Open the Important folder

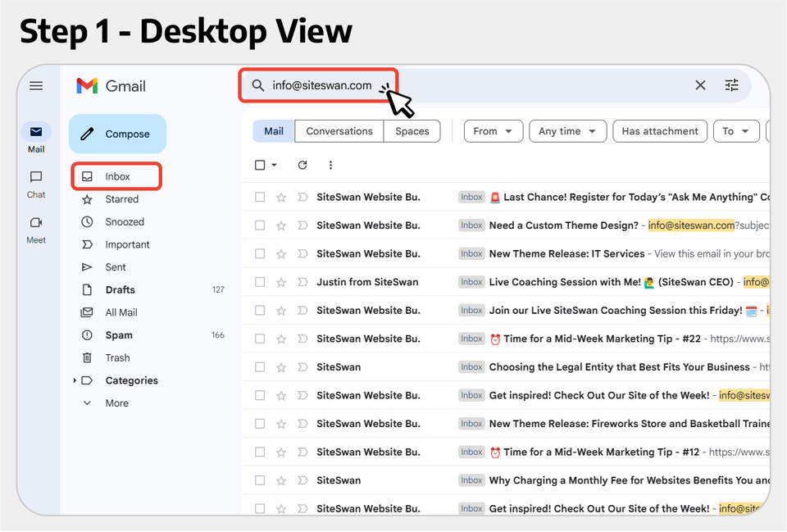click(127, 244)
